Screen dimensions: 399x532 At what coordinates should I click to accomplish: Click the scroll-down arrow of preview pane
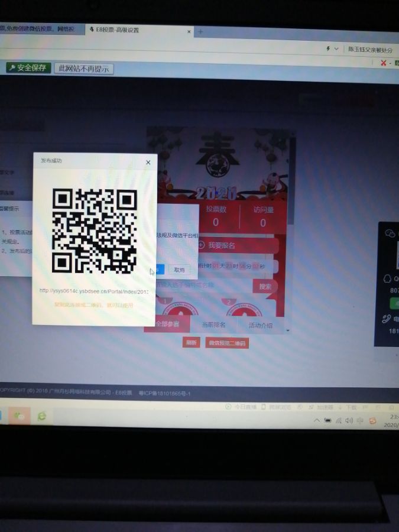288,330
